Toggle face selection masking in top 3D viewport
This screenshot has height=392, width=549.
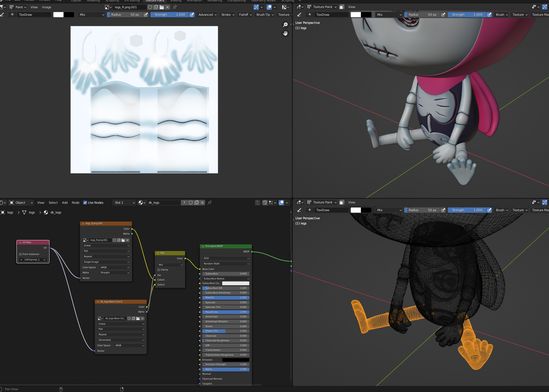(341, 7)
